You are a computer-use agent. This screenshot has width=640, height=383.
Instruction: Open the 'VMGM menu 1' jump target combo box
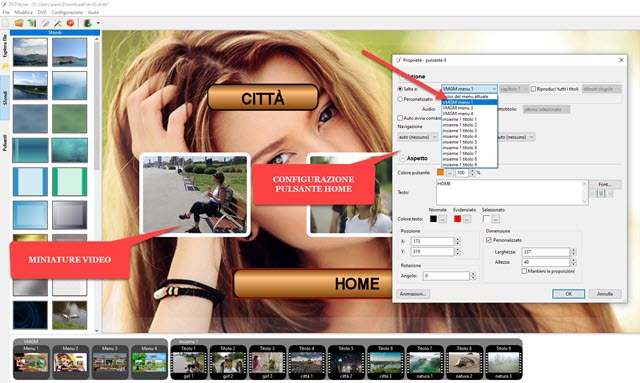pyautogui.click(x=469, y=89)
